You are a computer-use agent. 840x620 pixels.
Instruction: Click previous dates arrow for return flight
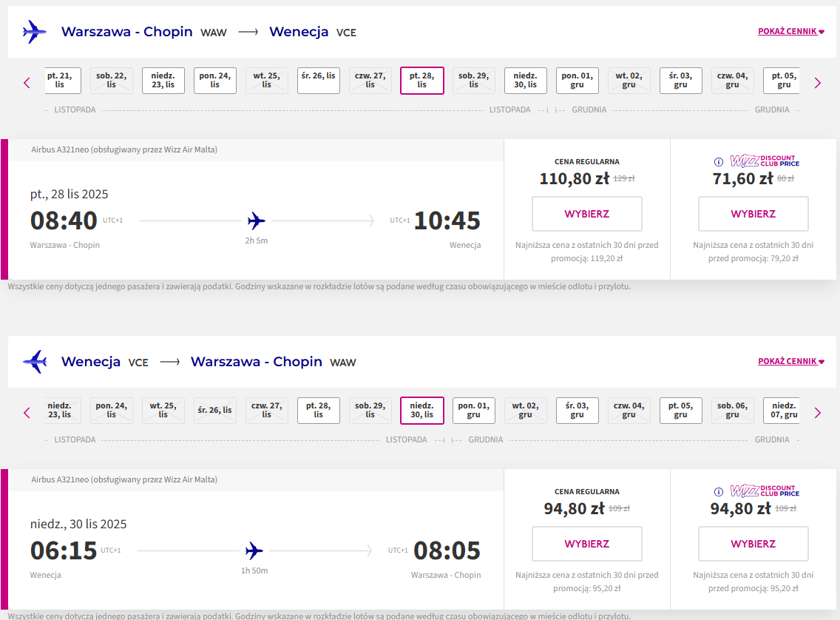[x=27, y=413]
